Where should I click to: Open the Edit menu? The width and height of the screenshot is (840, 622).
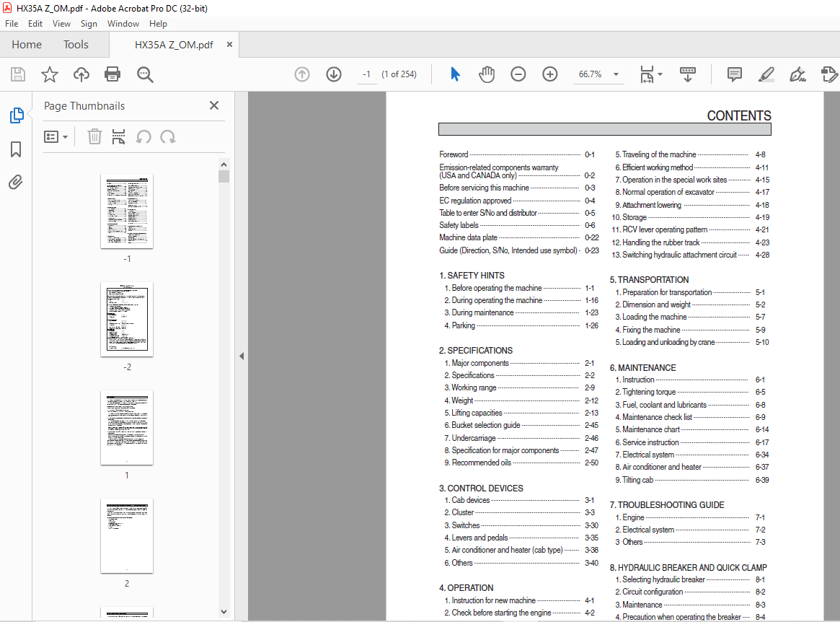(x=35, y=24)
